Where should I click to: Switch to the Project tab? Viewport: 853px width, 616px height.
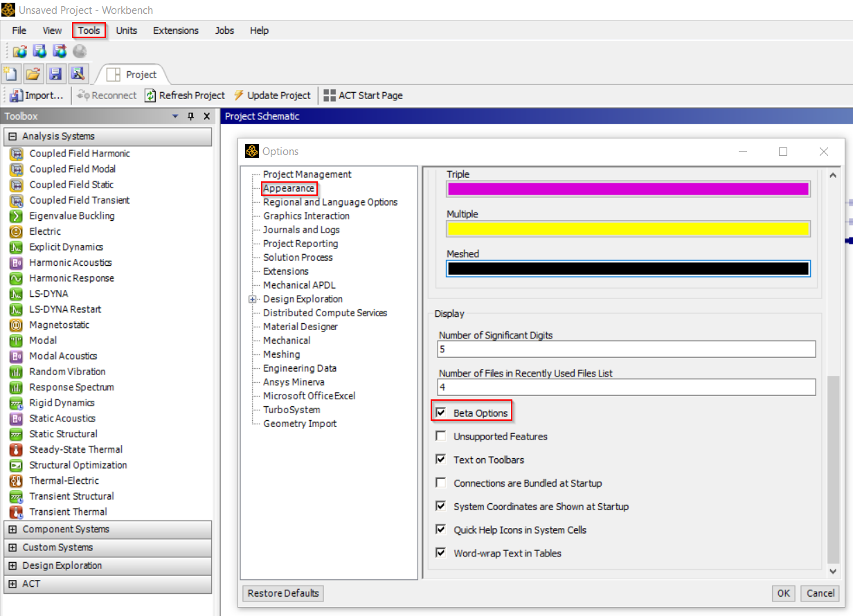coord(133,74)
